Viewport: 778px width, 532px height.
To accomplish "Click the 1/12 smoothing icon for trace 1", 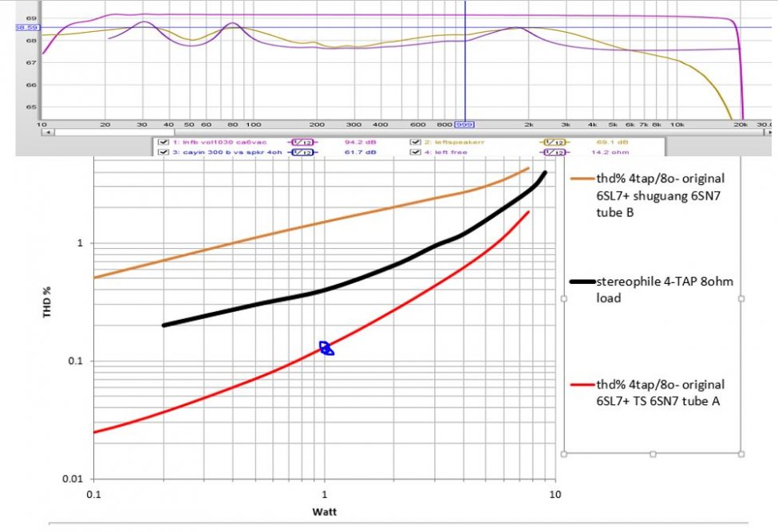I will tap(302, 142).
